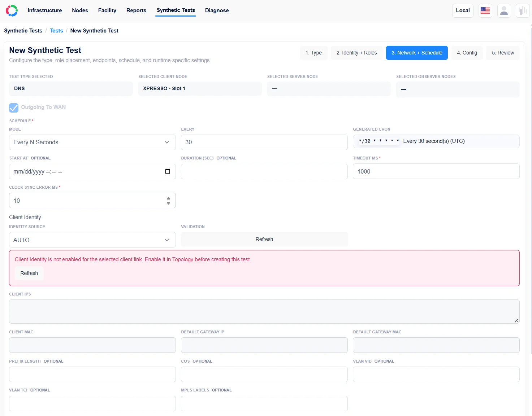The image size is (532, 416).
Task: Open the Infrastructure menu
Action: pyautogui.click(x=45, y=10)
